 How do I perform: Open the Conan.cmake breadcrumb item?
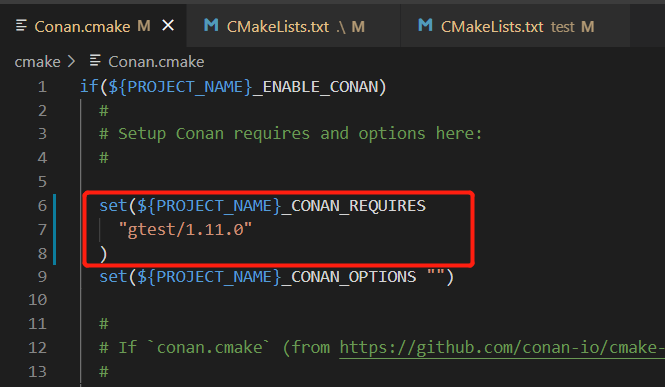[x=156, y=62]
